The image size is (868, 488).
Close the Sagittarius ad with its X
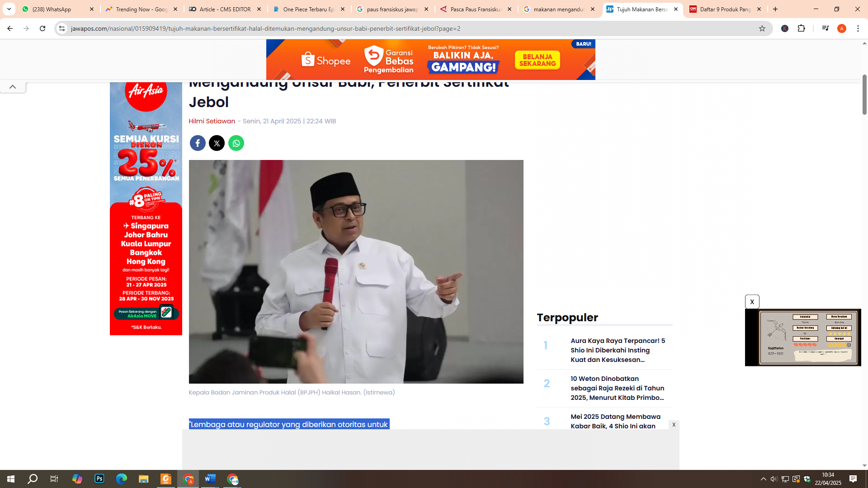[752, 301]
